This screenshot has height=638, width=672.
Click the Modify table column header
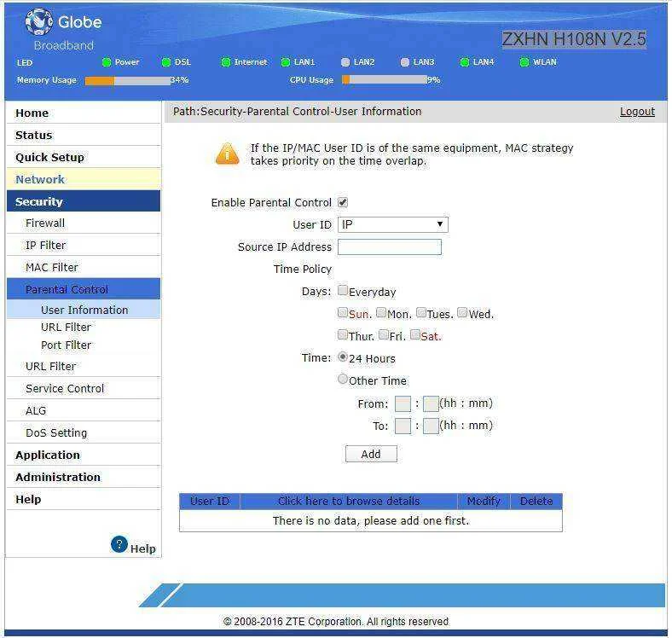click(x=484, y=502)
